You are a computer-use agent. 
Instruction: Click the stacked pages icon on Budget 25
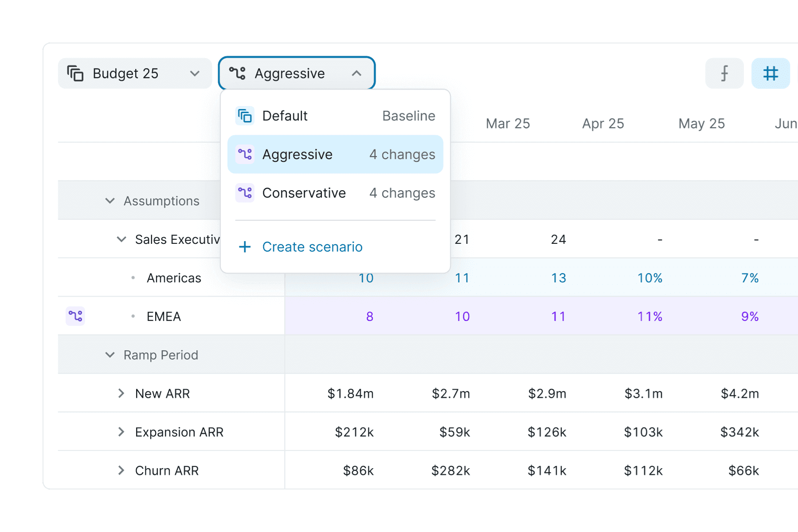[x=75, y=73]
